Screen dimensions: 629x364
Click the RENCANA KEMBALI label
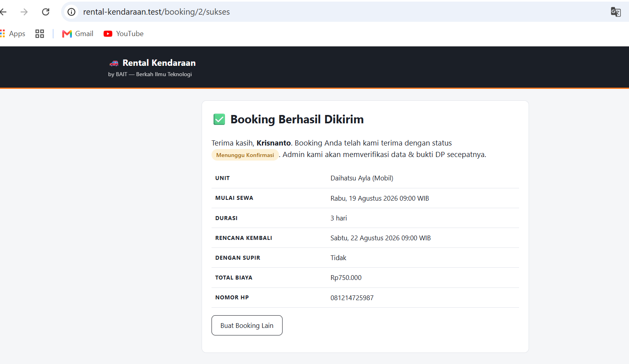point(244,238)
